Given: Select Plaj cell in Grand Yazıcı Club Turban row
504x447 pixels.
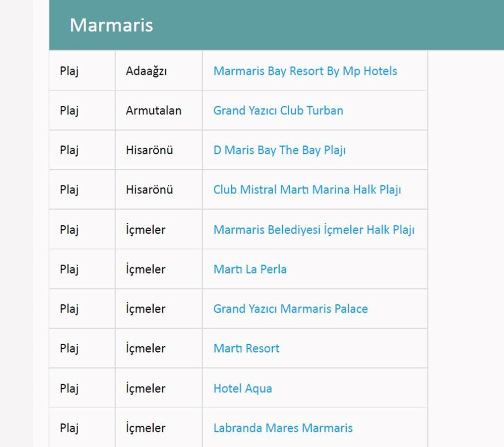Looking at the screenshot, I should [69, 110].
